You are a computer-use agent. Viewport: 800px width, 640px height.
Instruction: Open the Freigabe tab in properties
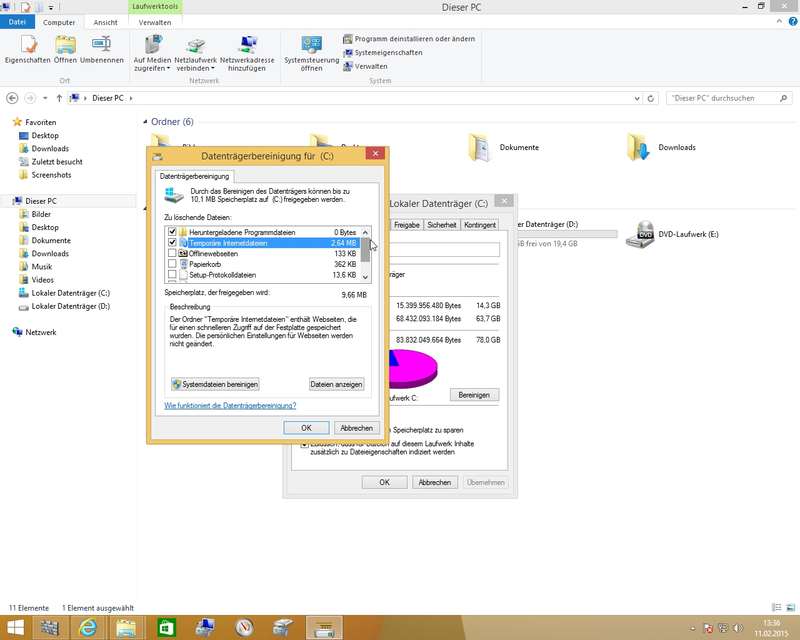coord(407,225)
